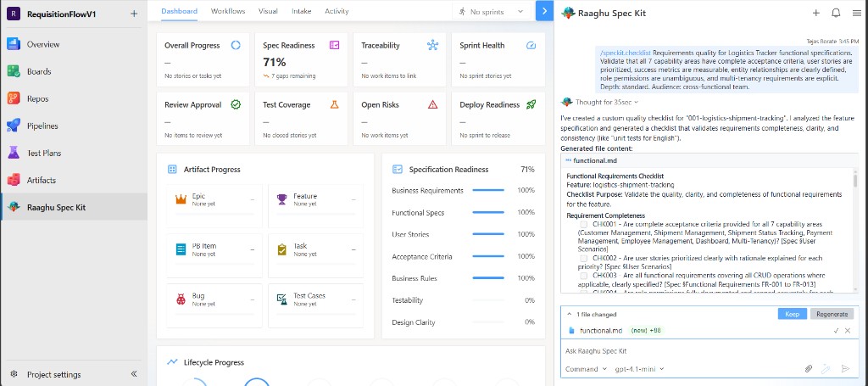Tick the CHK002 checklist checkbox
This screenshot has height=386, width=868.
pos(583,258)
